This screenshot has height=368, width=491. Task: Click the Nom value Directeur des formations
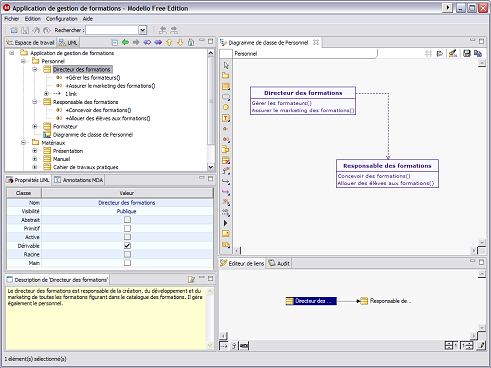click(127, 203)
